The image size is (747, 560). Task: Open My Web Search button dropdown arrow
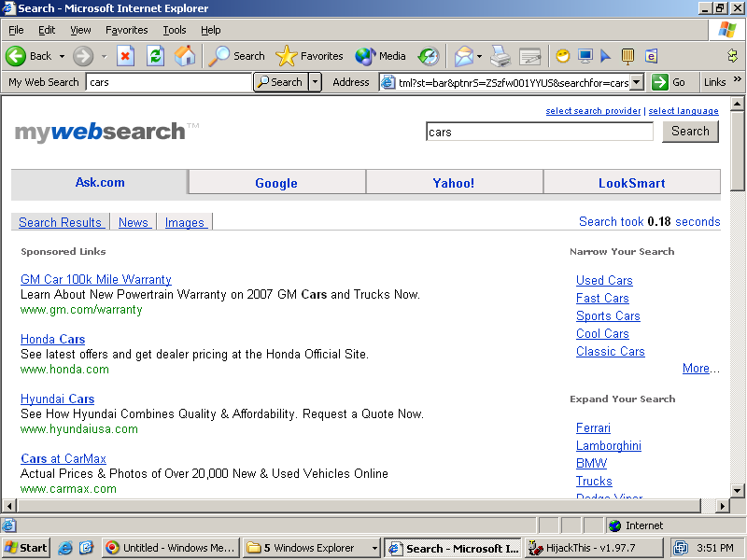[x=315, y=82]
